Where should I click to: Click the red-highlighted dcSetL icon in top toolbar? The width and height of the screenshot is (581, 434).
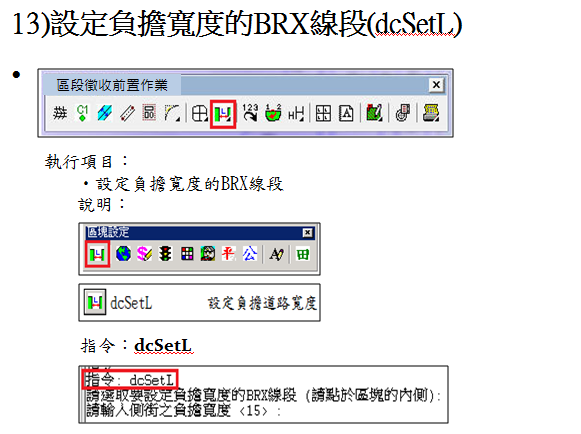pyautogui.click(x=223, y=114)
